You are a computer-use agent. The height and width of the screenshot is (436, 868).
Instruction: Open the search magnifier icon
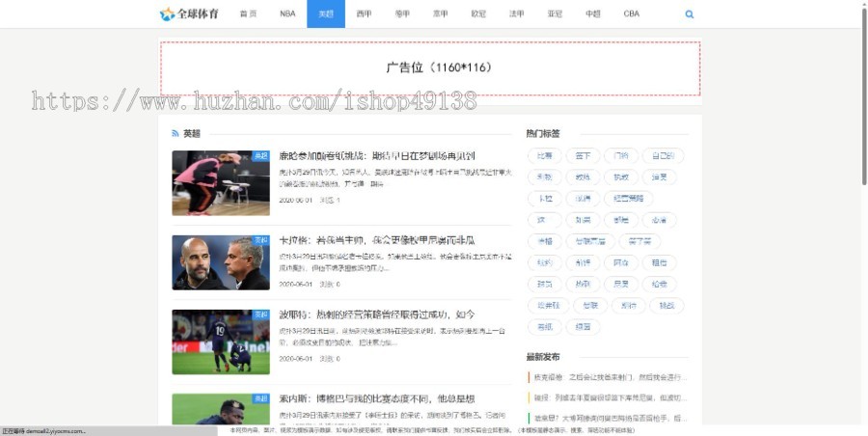690,14
